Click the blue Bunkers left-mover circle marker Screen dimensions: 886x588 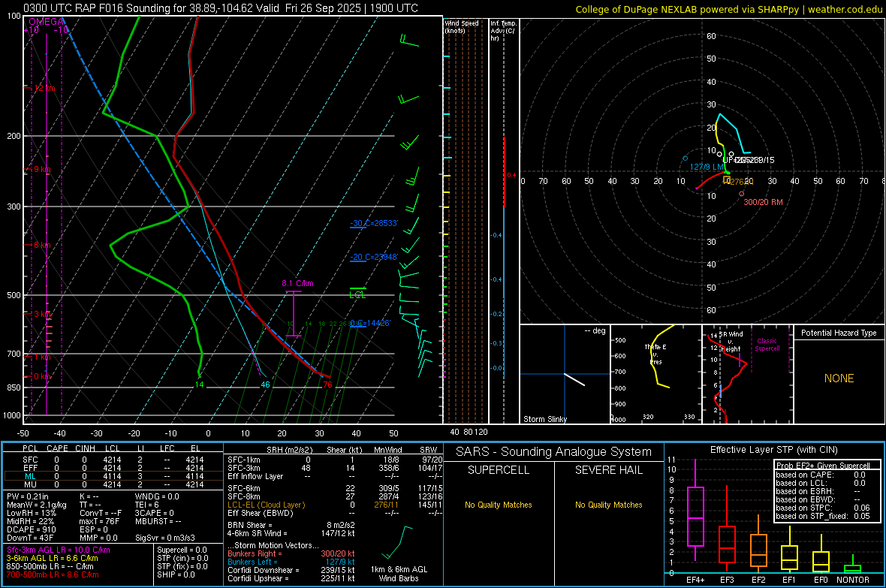[x=686, y=158]
